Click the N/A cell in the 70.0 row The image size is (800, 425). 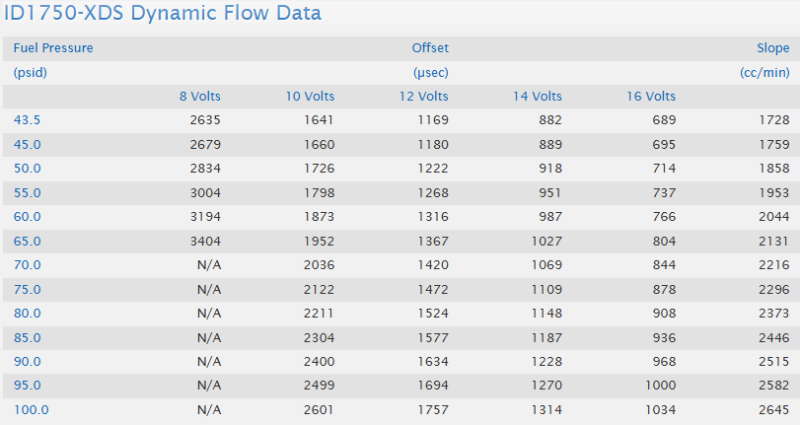click(208, 265)
